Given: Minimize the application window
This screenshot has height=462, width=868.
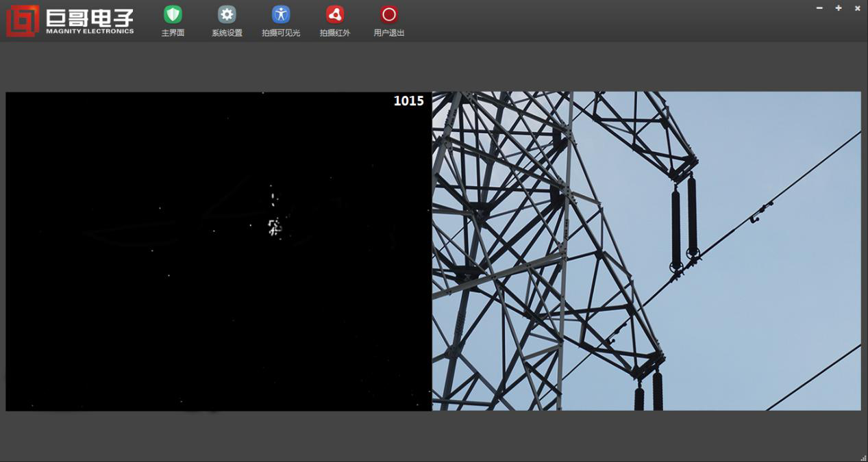Looking at the screenshot, I should tap(819, 8).
